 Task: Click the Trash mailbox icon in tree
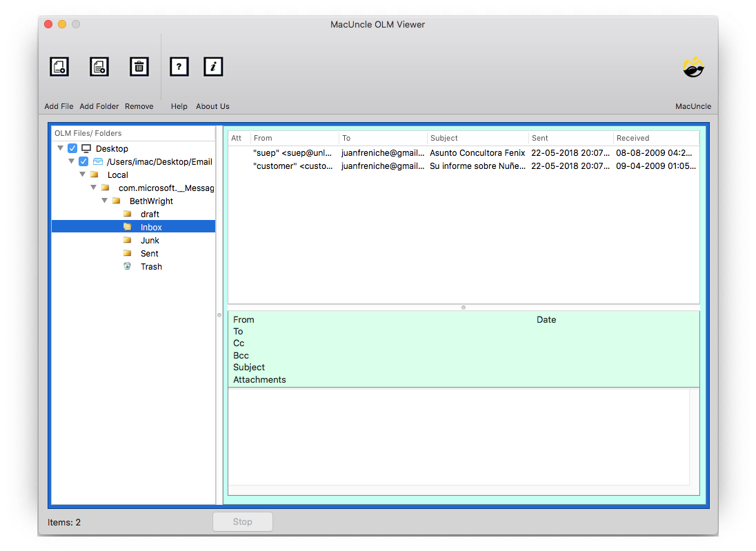(128, 266)
